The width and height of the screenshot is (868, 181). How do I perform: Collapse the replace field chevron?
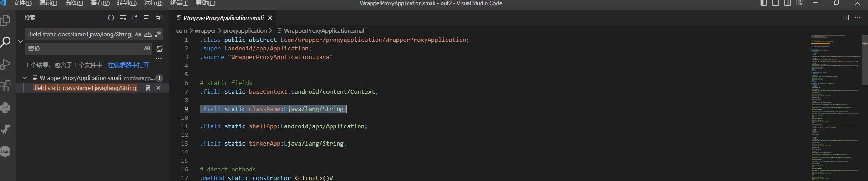pos(20,41)
